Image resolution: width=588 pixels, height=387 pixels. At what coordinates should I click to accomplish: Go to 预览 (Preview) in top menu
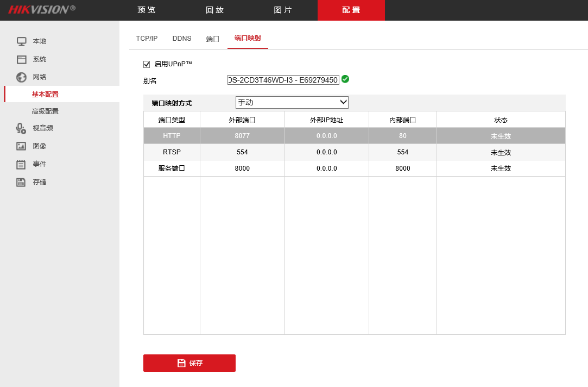[x=146, y=10]
